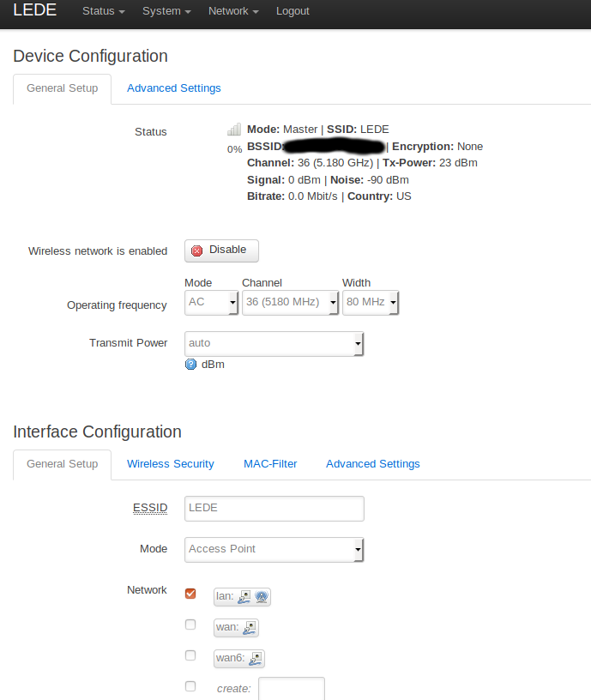Open the Transmit Power auto dropdown
Viewport: 591px width, 700px height.
[274, 344]
